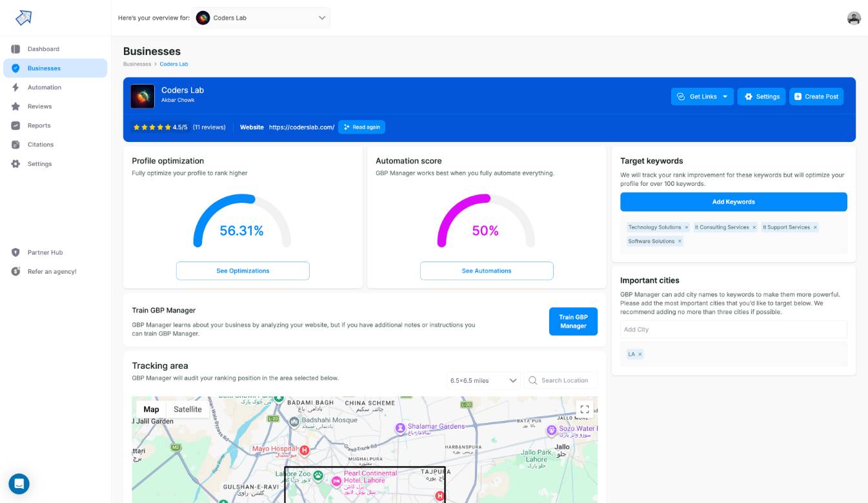Click the Pearl Continental Hotel map marker
The image size is (868, 503).
click(336, 481)
